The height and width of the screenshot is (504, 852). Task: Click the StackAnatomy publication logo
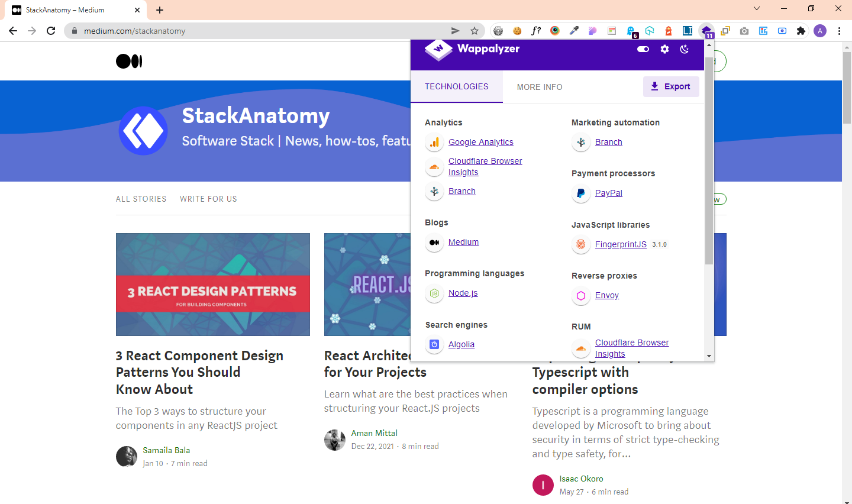(x=143, y=131)
